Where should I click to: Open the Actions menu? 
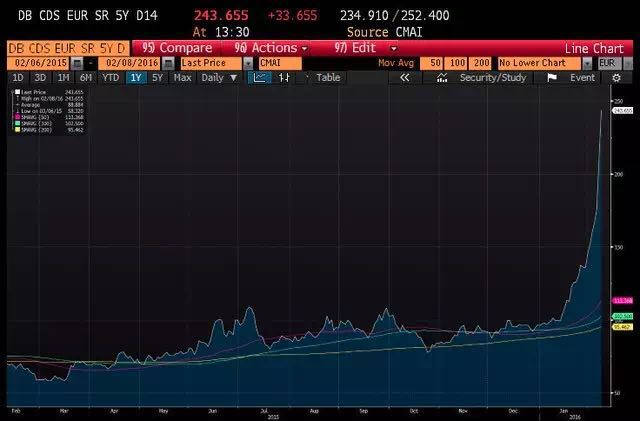[x=262, y=48]
